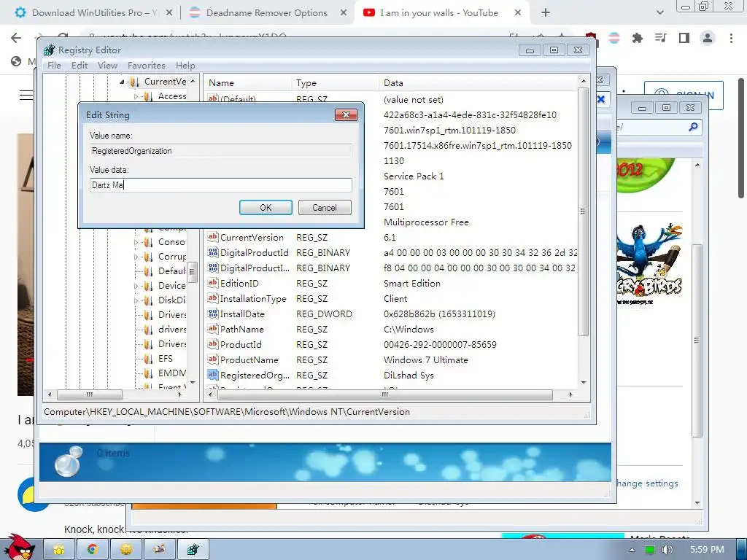Click the search icon in background window
Screen dimensions: 747x560
[693, 127]
